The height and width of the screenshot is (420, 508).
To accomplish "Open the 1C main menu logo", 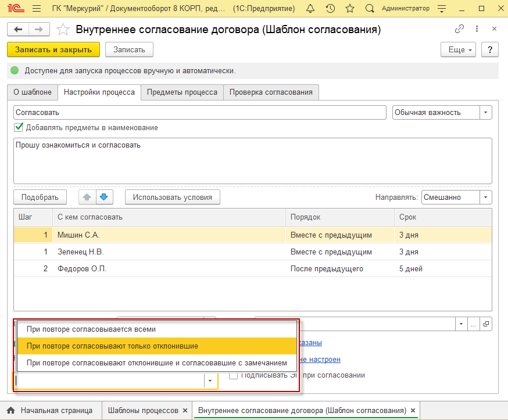I will click(16, 8).
